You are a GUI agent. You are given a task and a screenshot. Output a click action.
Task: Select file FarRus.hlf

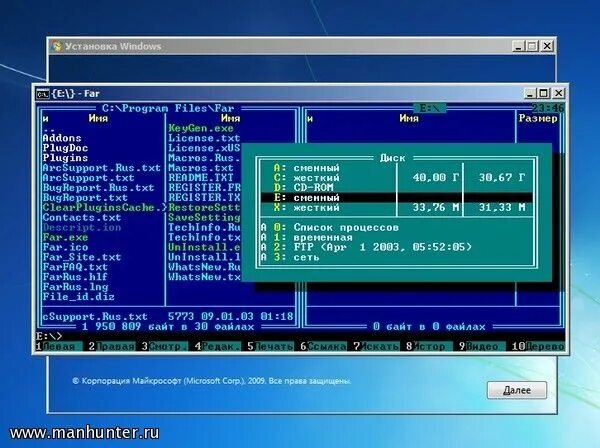point(75,277)
